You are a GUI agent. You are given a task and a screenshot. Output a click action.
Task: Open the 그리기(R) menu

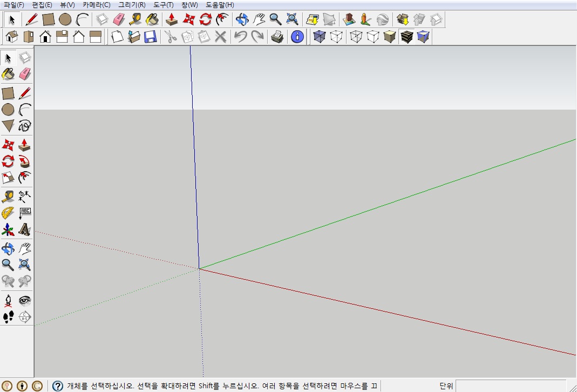132,5
